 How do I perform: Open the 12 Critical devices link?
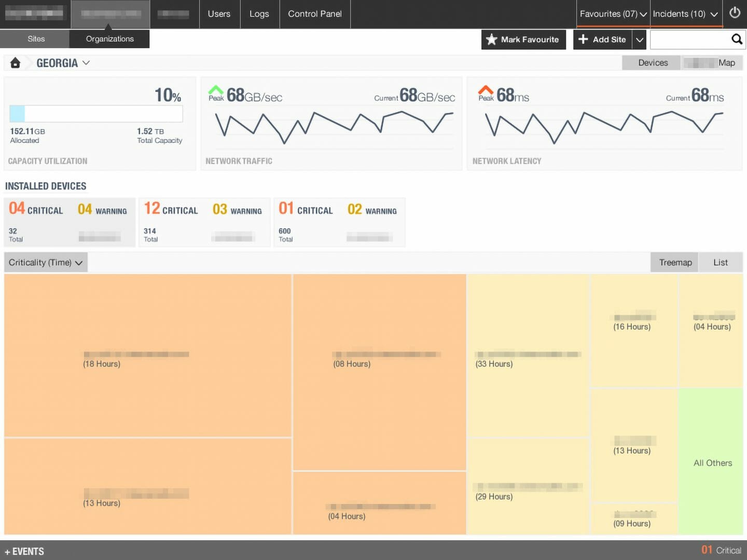(x=171, y=209)
